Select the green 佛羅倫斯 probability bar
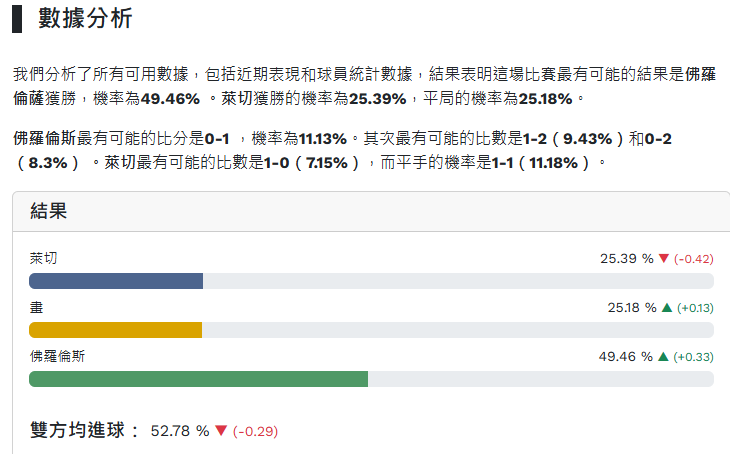 [198, 379]
